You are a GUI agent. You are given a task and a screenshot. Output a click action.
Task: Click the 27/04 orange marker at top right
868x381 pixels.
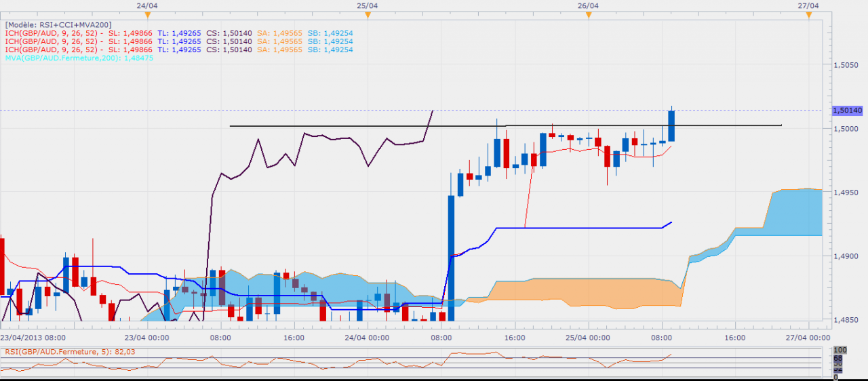(x=809, y=15)
